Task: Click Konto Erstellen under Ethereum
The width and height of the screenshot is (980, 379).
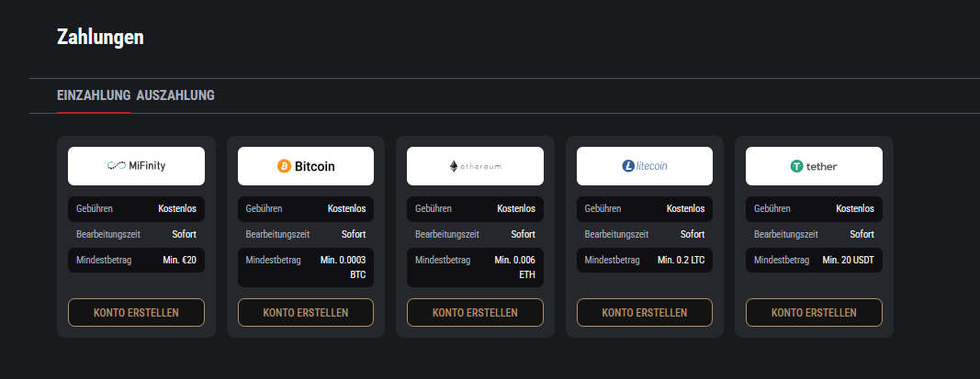Action: pyautogui.click(x=475, y=312)
